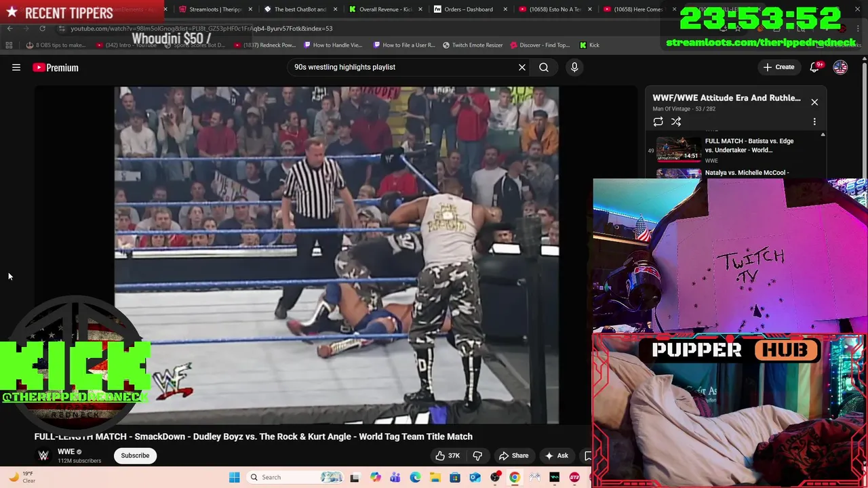Click the Ask button below video

pyautogui.click(x=556, y=455)
